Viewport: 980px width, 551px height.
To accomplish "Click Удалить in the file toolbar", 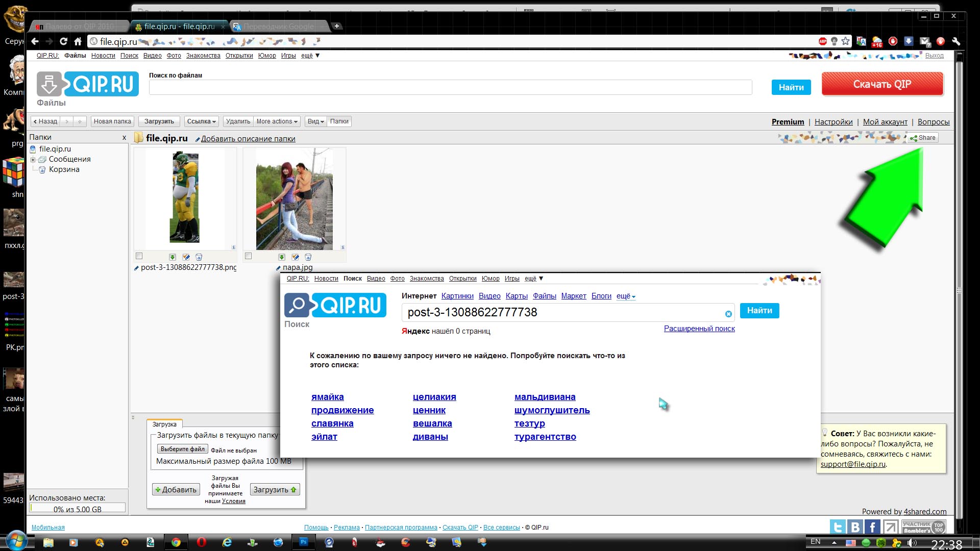I will pos(238,121).
